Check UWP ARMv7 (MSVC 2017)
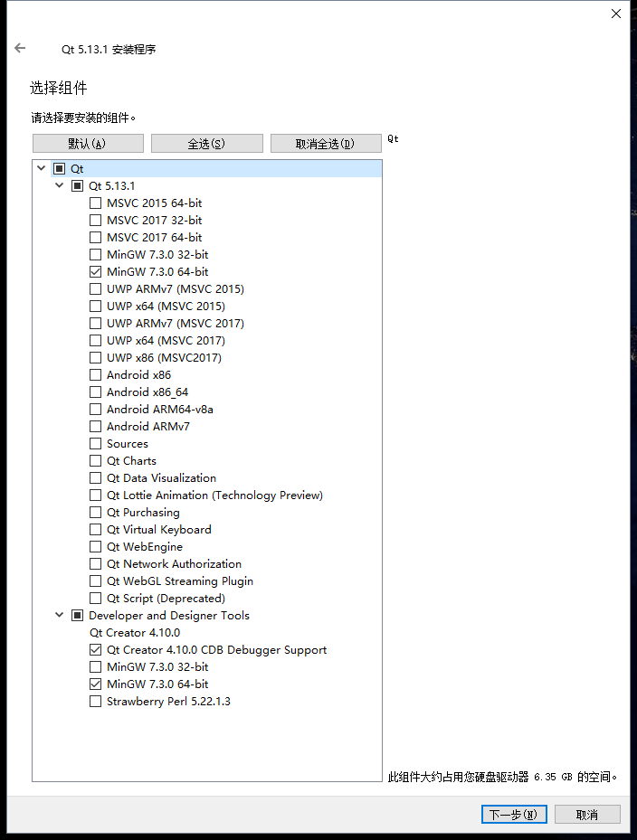Screen dimensions: 637x840 tap(95, 323)
